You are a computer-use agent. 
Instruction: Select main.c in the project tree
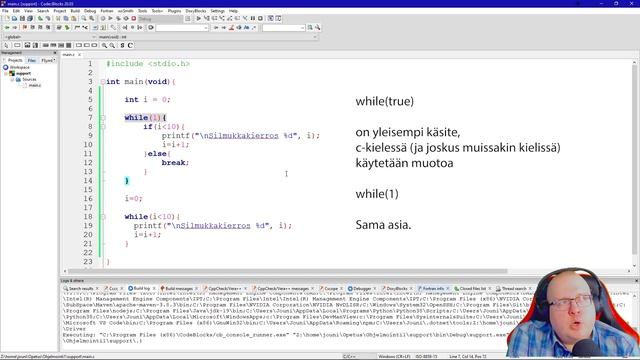click(x=35, y=85)
